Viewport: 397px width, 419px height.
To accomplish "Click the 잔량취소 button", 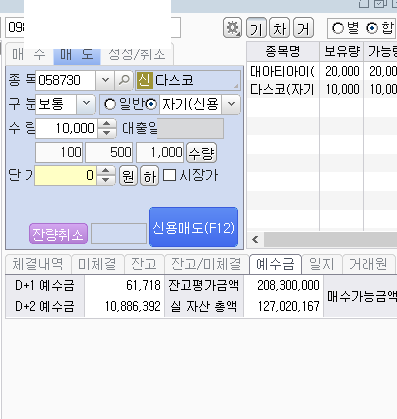I will (58, 234).
